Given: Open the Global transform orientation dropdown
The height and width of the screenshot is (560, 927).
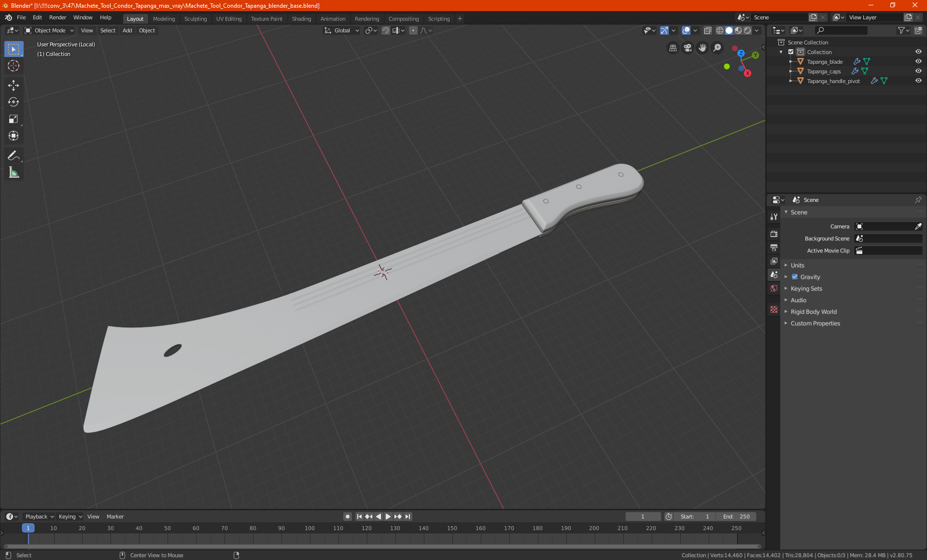Looking at the screenshot, I should (x=341, y=30).
